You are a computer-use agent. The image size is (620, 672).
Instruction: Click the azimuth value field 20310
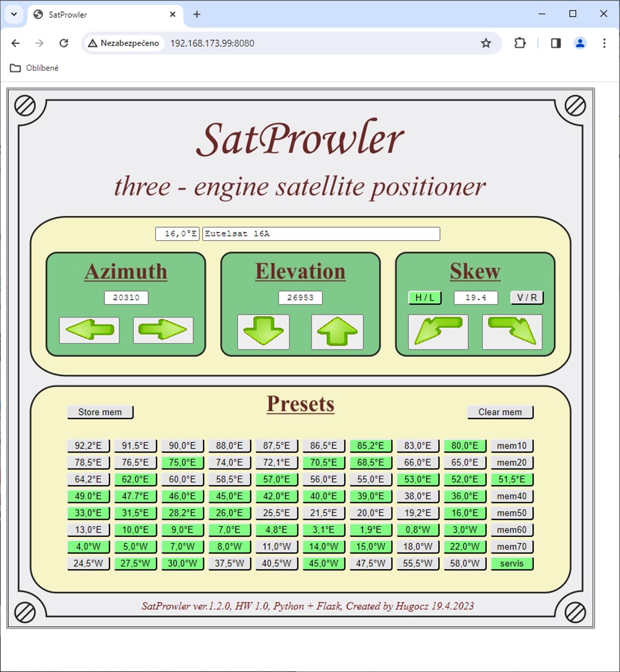[x=126, y=298]
